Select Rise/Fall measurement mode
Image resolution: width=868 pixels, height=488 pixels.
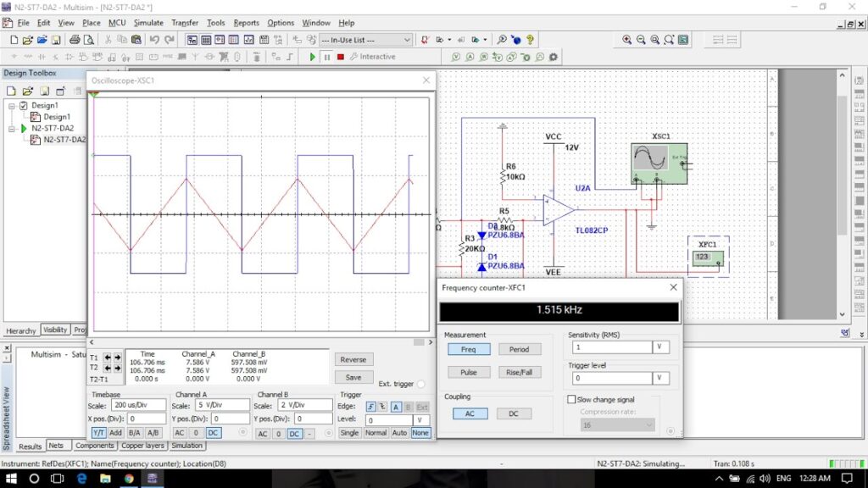pyautogui.click(x=520, y=373)
